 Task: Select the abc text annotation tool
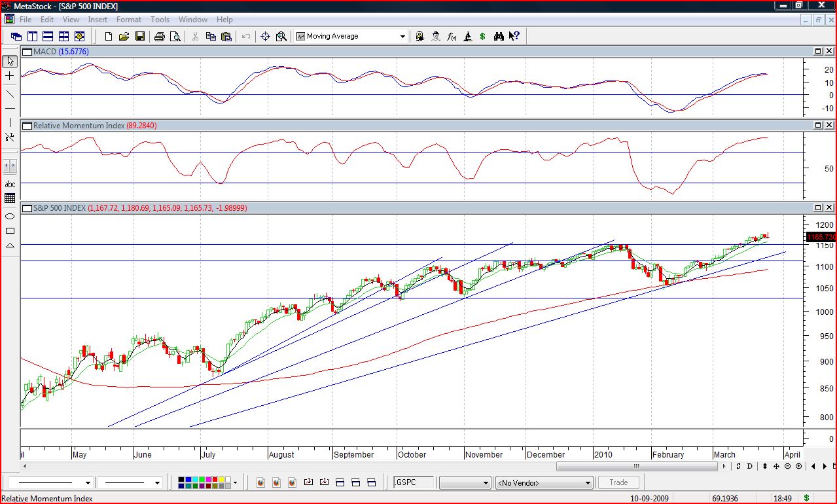(10, 184)
